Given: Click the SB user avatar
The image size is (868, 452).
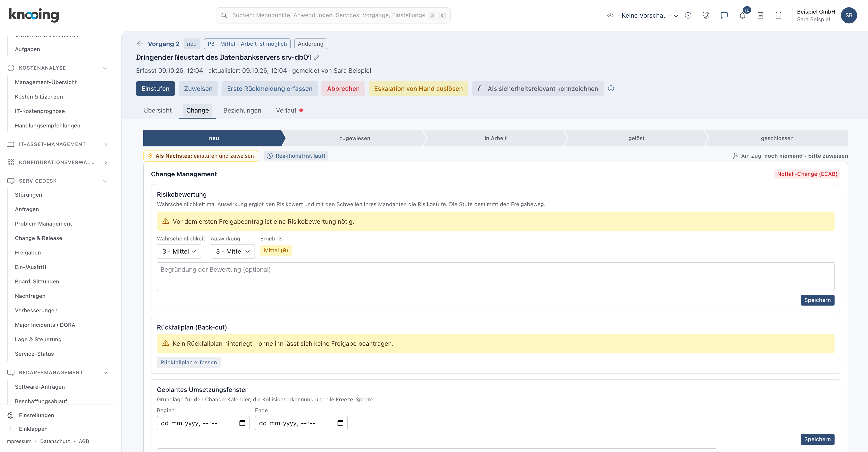Looking at the screenshot, I should (x=849, y=16).
